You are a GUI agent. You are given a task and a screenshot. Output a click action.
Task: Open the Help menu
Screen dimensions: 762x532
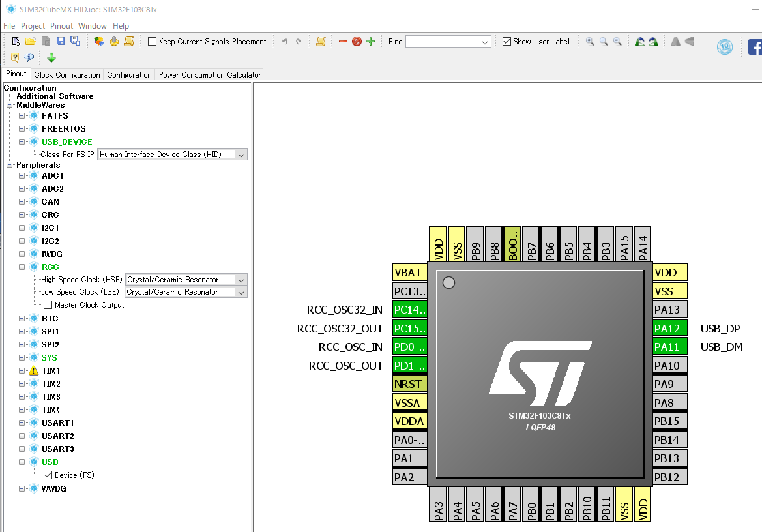coord(121,25)
